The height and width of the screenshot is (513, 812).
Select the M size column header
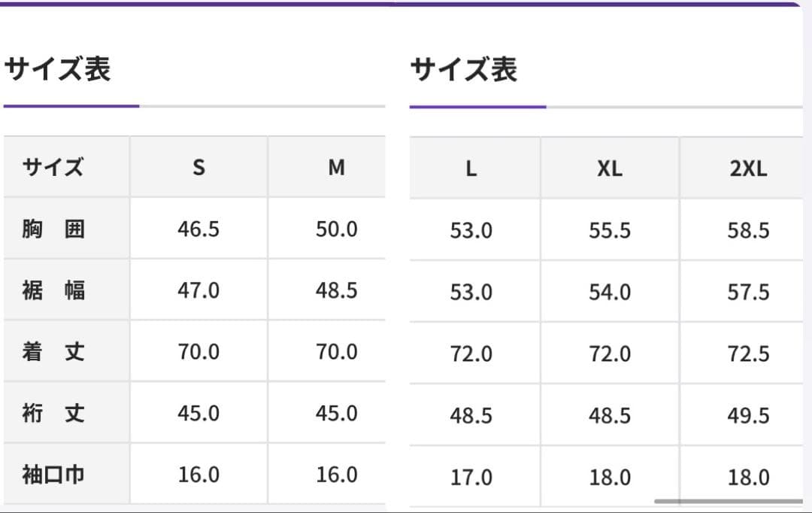(336, 168)
